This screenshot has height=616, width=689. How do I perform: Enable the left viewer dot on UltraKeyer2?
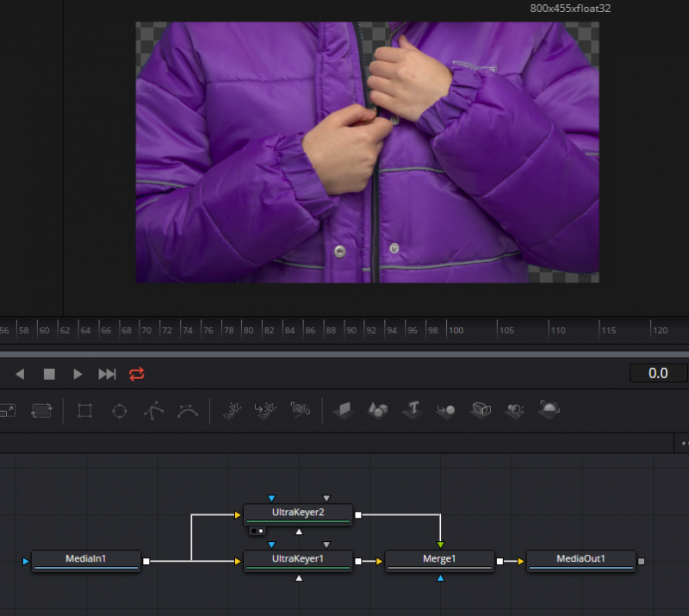click(x=254, y=531)
